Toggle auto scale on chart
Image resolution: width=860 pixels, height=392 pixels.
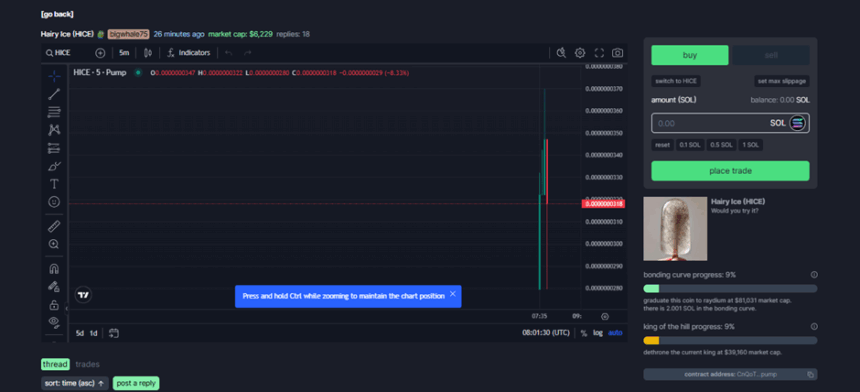(x=615, y=333)
